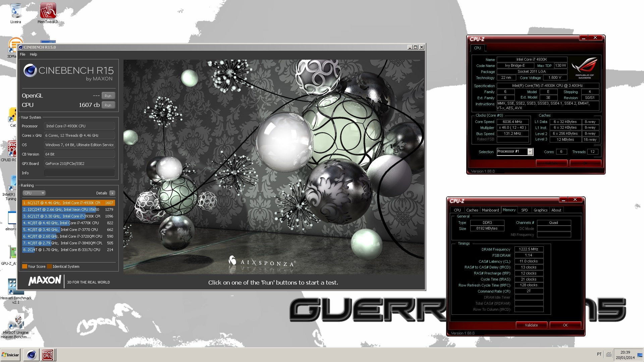Click Core Voltage 1.600 V value

coord(554,78)
